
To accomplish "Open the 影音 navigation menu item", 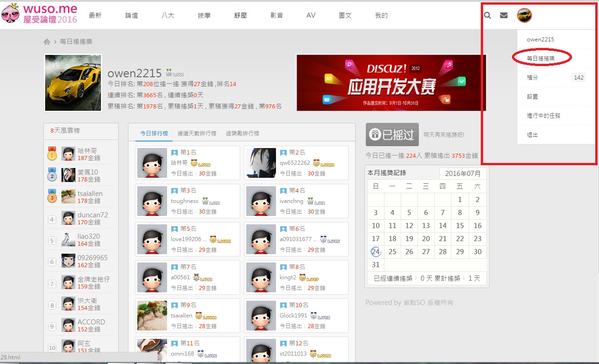I will (x=276, y=15).
